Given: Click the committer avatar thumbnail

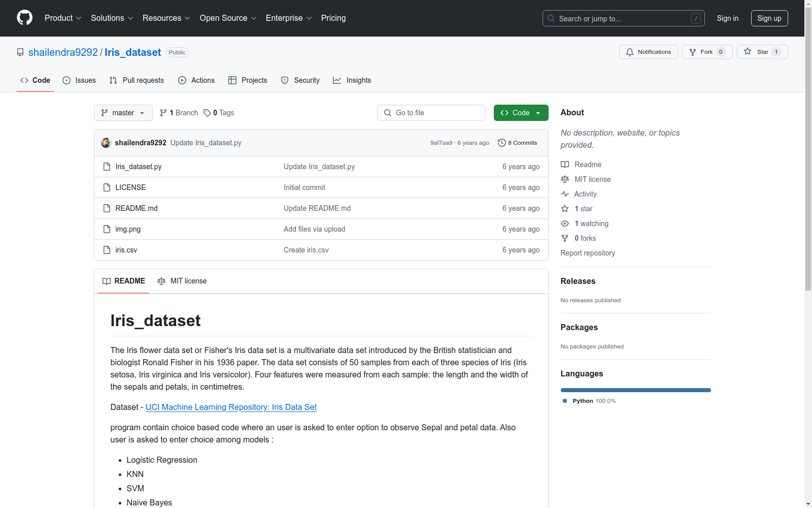Looking at the screenshot, I should coord(106,143).
